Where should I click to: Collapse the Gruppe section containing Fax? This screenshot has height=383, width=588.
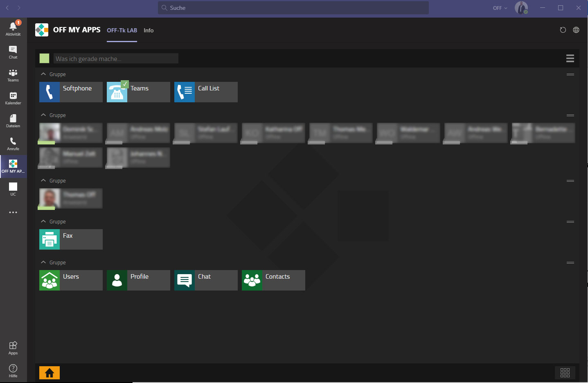(43, 221)
